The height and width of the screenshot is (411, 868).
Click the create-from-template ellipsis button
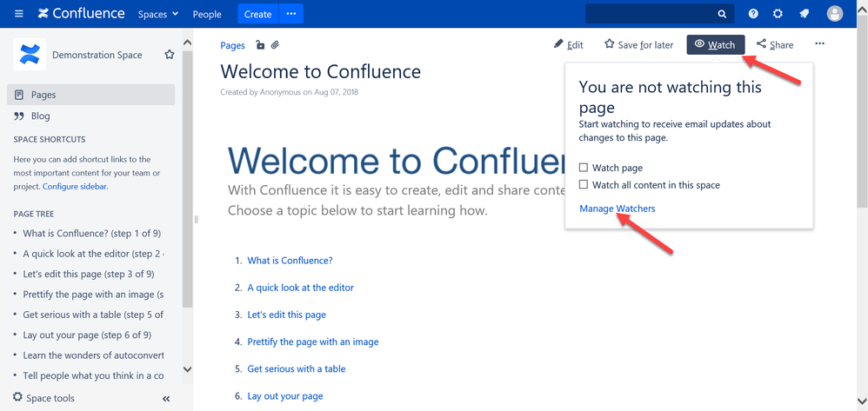pos(291,14)
